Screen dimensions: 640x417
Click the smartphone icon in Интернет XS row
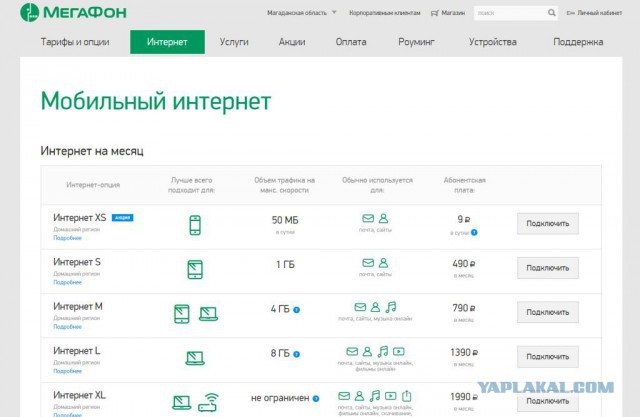pos(195,225)
